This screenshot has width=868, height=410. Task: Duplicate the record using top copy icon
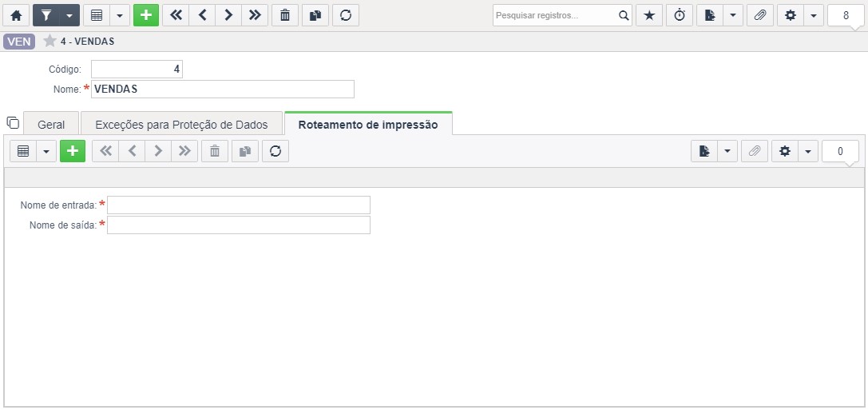coord(315,15)
